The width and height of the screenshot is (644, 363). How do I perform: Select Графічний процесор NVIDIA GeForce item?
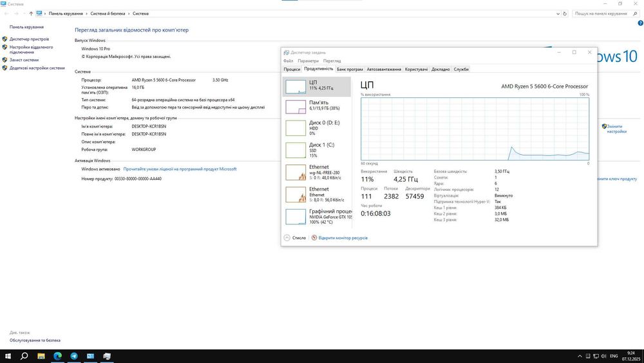coord(317,217)
